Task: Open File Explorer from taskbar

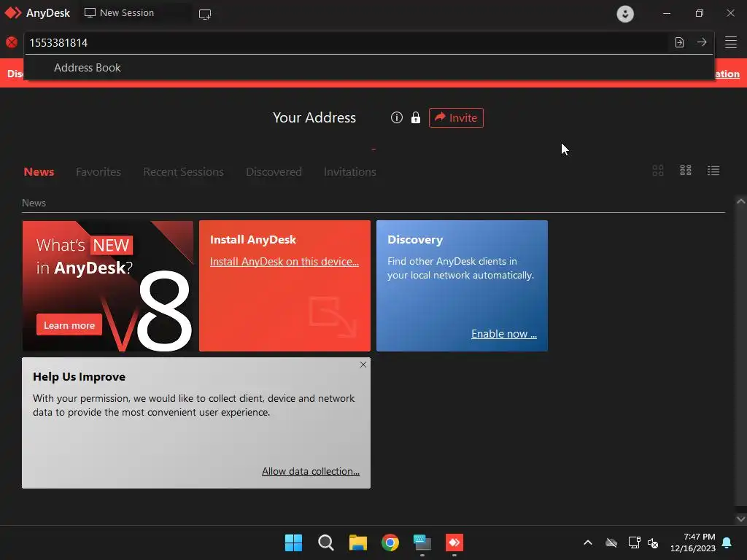Action: tap(357, 542)
